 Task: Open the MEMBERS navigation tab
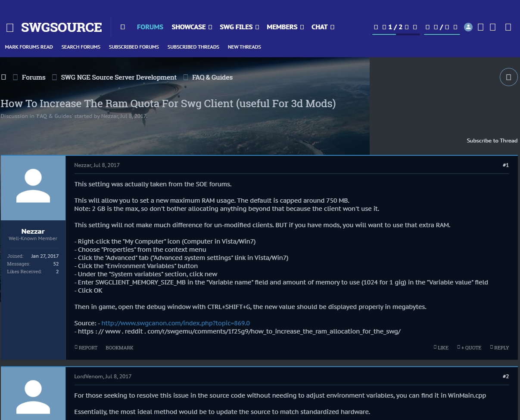pyautogui.click(x=282, y=27)
